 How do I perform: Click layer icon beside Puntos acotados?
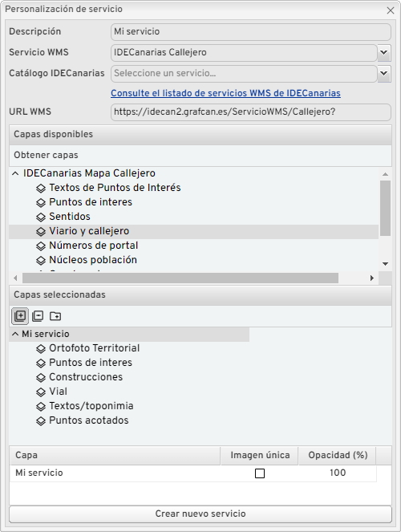coord(41,420)
